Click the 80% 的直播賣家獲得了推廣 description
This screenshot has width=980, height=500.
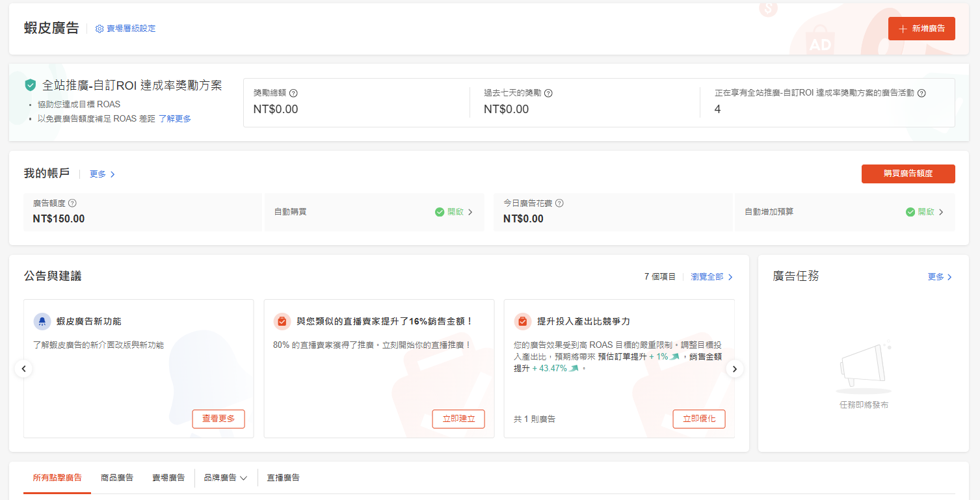pos(372,345)
